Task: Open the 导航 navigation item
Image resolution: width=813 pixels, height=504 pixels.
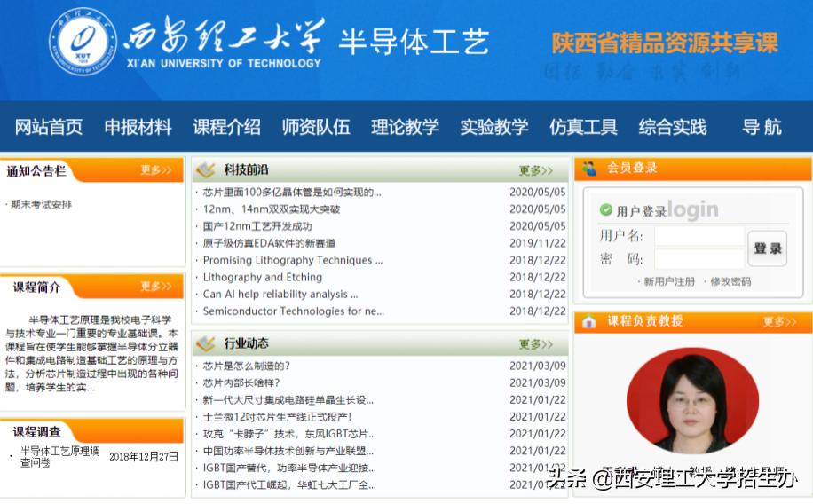Action: point(762,127)
